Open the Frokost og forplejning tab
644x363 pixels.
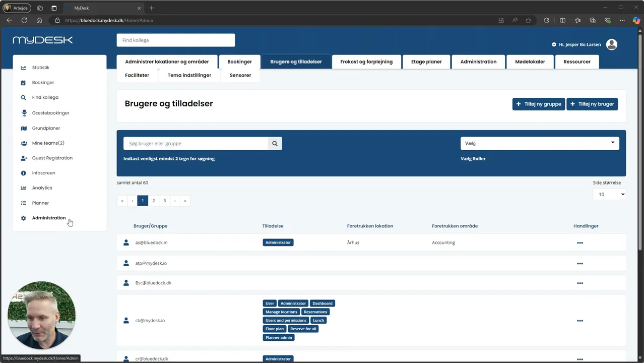pyautogui.click(x=366, y=62)
